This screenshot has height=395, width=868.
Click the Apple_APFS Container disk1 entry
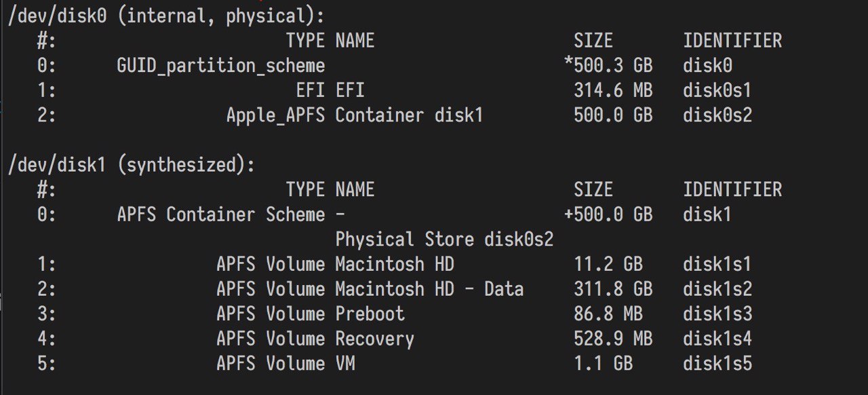click(x=355, y=115)
